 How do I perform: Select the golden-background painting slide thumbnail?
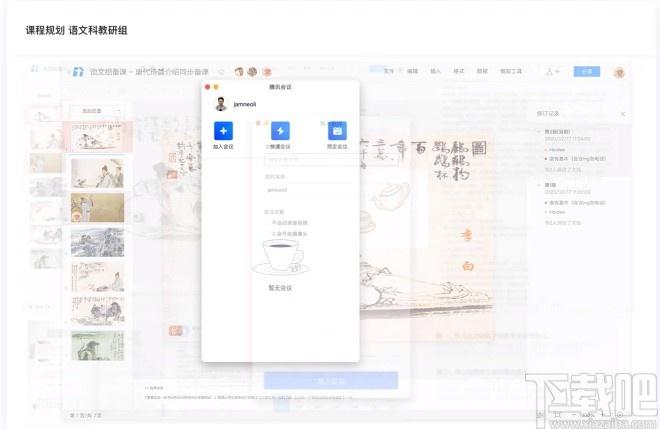(x=97, y=208)
